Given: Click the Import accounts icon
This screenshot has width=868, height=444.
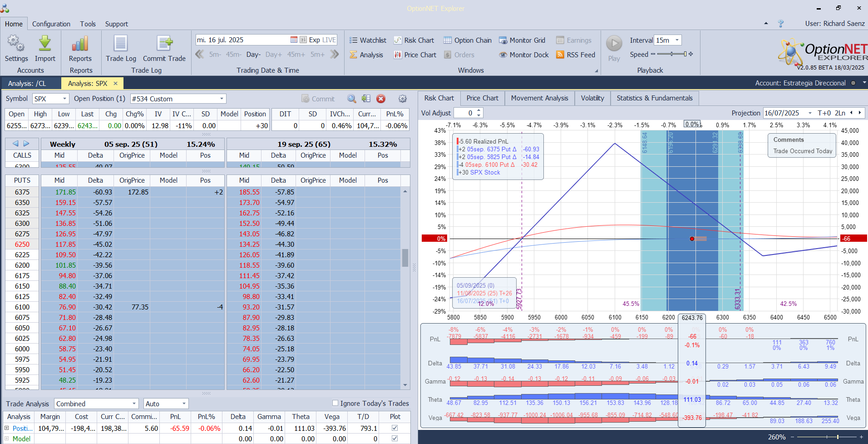Looking at the screenshot, I should [45, 48].
